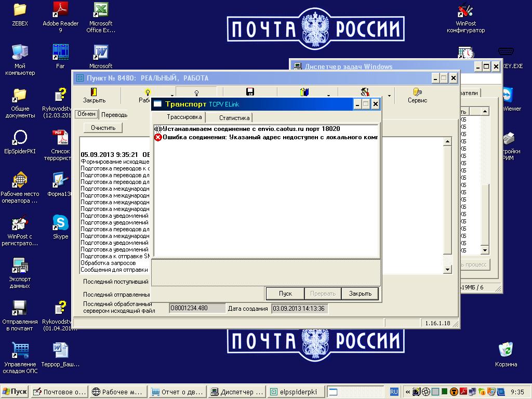Open WinPost конфигуратор desktop icon
The image size is (532, 399).
tap(465, 9)
